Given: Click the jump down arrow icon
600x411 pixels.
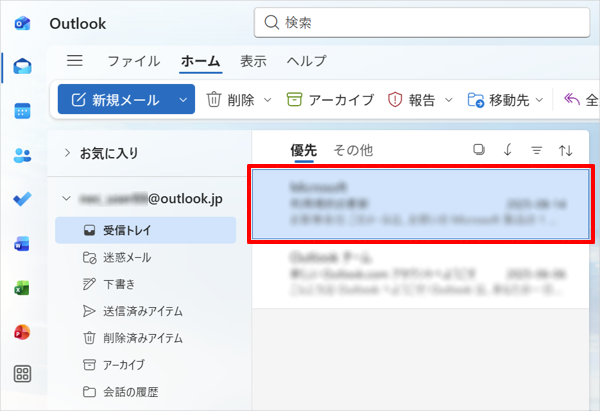Looking at the screenshot, I should (x=508, y=150).
